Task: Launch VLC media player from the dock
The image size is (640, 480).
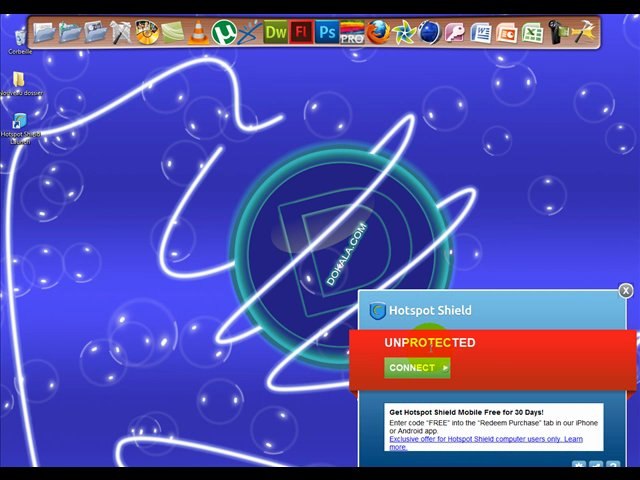Action: click(198, 32)
